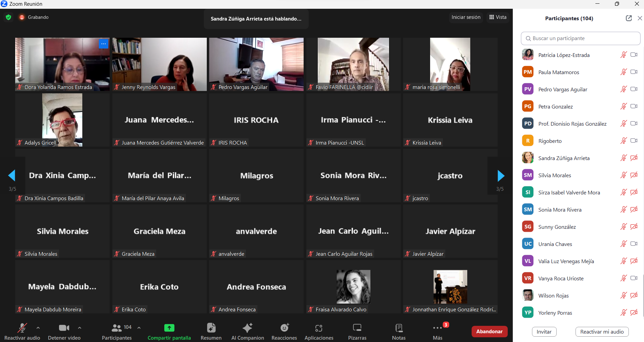Expand audio options caret next to Reactivar audio
Image resolution: width=644 pixels, height=342 pixels.
click(38, 328)
